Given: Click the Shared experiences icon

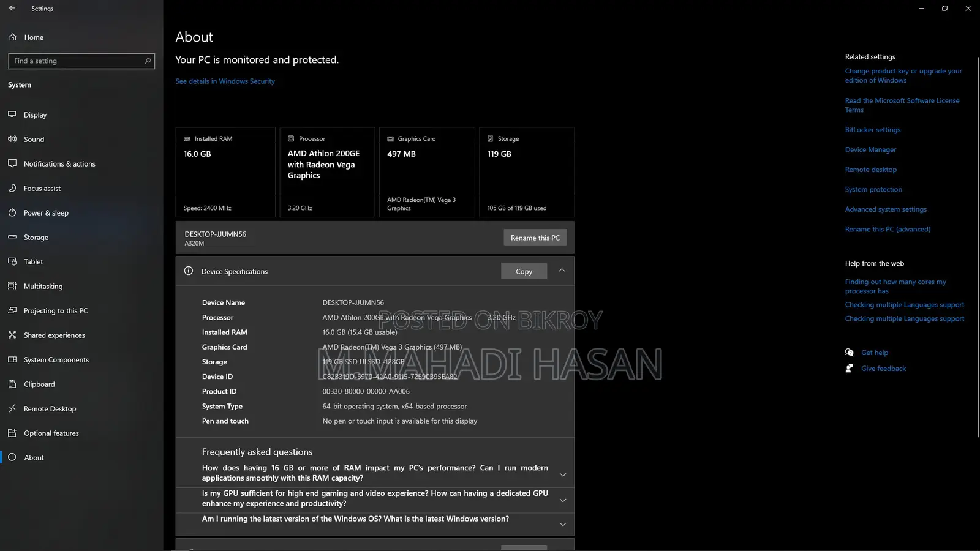Looking at the screenshot, I should click(12, 335).
